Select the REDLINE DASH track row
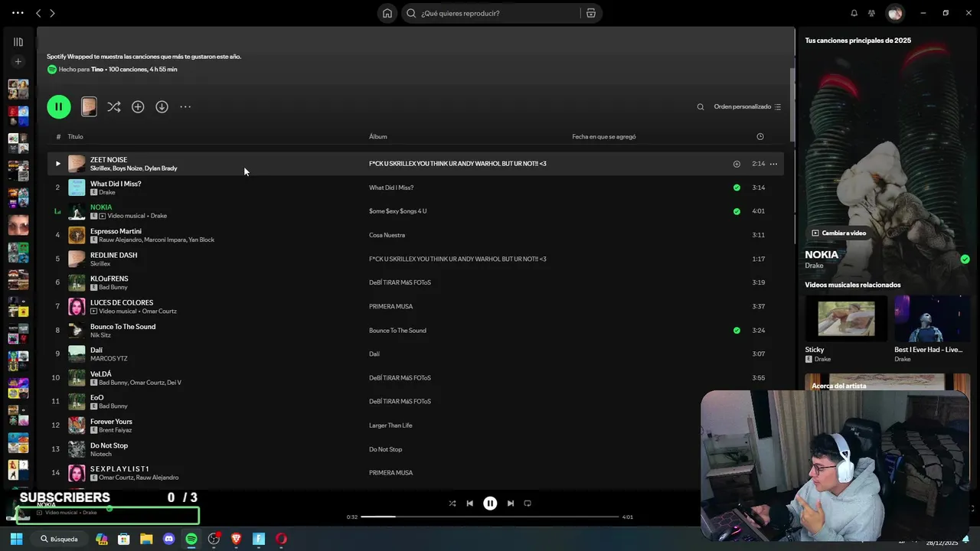This screenshot has width=980, height=551. [x=416, y=259]
